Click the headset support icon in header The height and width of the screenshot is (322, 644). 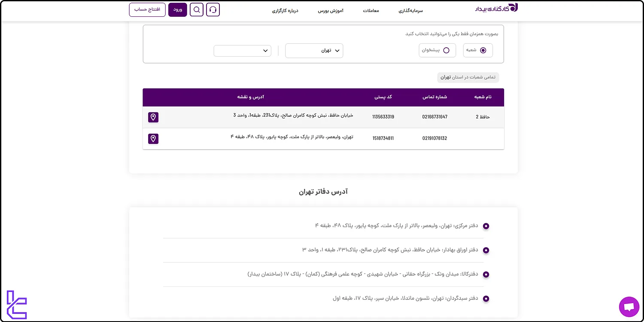(213, 9)
